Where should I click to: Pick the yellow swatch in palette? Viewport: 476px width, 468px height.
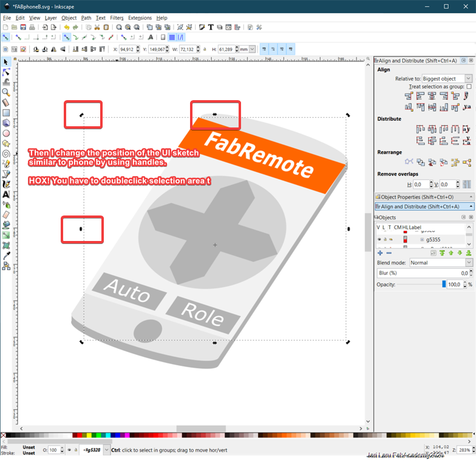(89, 435)
